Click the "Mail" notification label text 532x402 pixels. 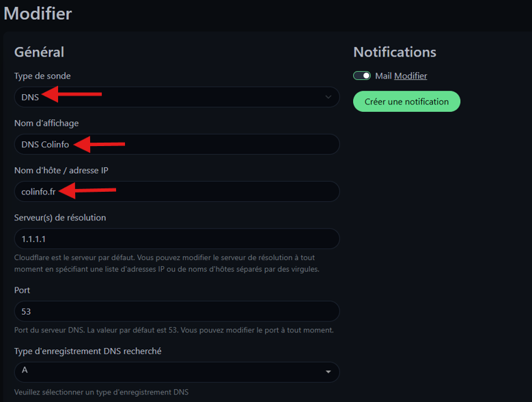coord(383,76)
